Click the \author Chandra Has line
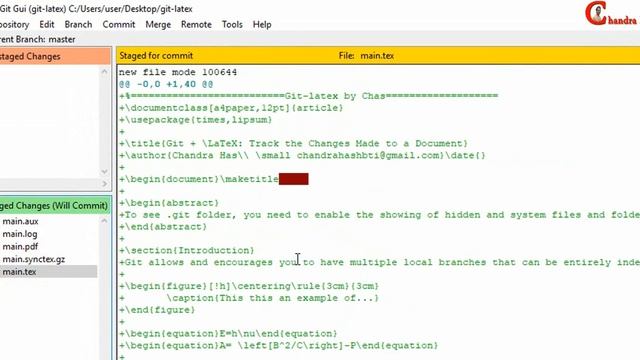The width and height of the screenshot is (640, 360). coord(302,156)
